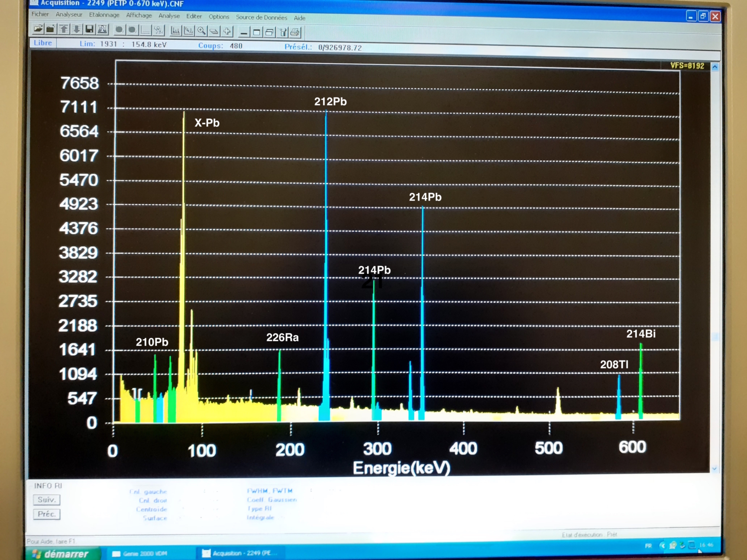This screenshot has height=560, width=747.
Task: Click the magnifier zoom icon in toolbar
Action: point(201,31)
